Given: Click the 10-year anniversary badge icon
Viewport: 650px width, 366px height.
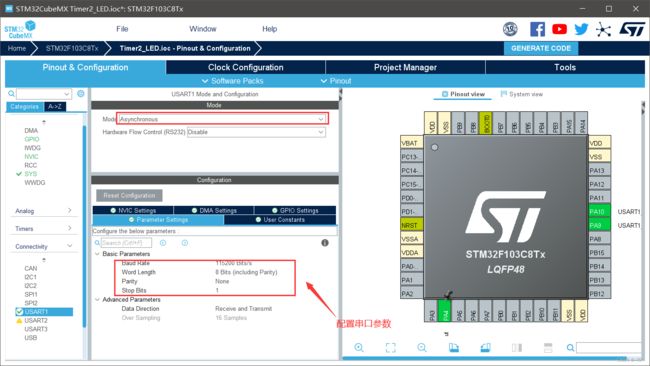Looking at the screenshot, I should click(x=510, y=29).
